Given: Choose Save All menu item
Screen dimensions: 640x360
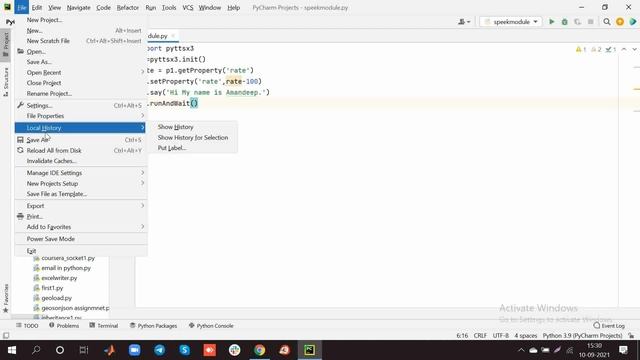Looking at the screenshot, I should pyautogui.click(x=80, y=140).
